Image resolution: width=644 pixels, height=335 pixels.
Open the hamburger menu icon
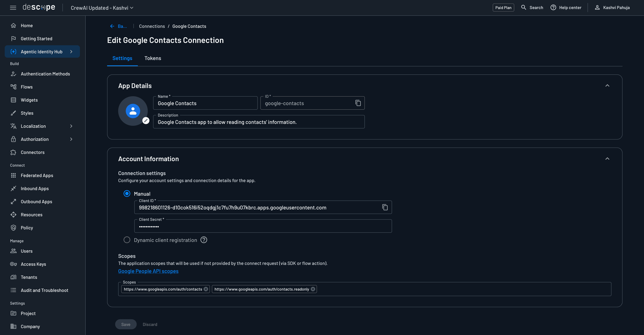pyautogui.click(x=13, y=8)
